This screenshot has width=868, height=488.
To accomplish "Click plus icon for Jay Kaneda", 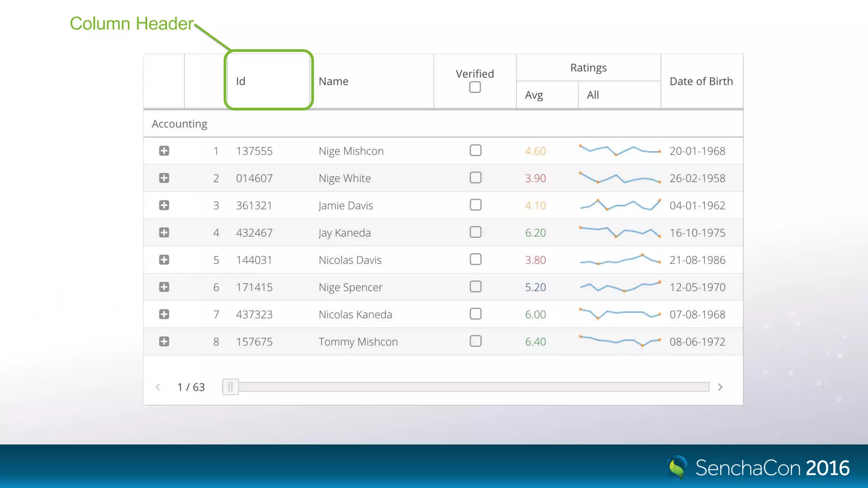I will [x=164, y=233].
